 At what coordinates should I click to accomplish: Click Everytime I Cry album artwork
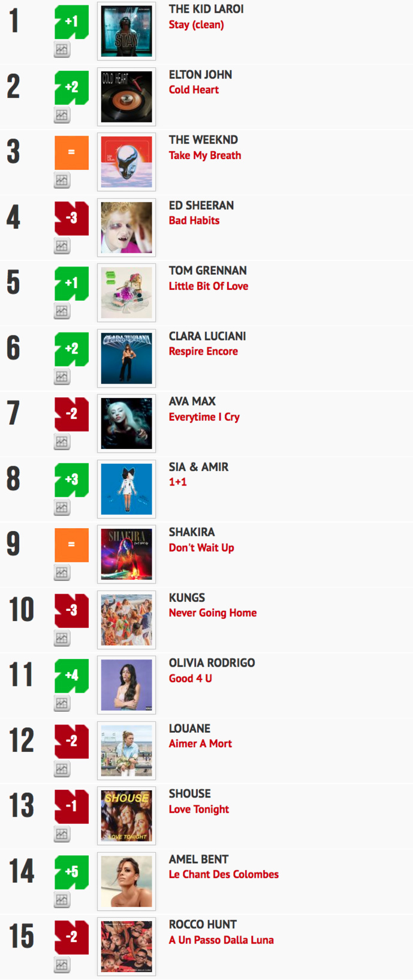126,423
